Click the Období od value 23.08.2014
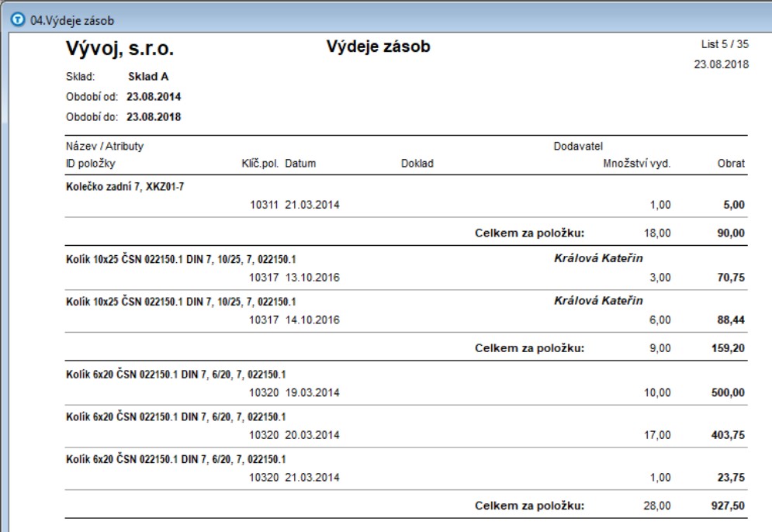Viewport: 772px width, 532px height. (154, 97)
